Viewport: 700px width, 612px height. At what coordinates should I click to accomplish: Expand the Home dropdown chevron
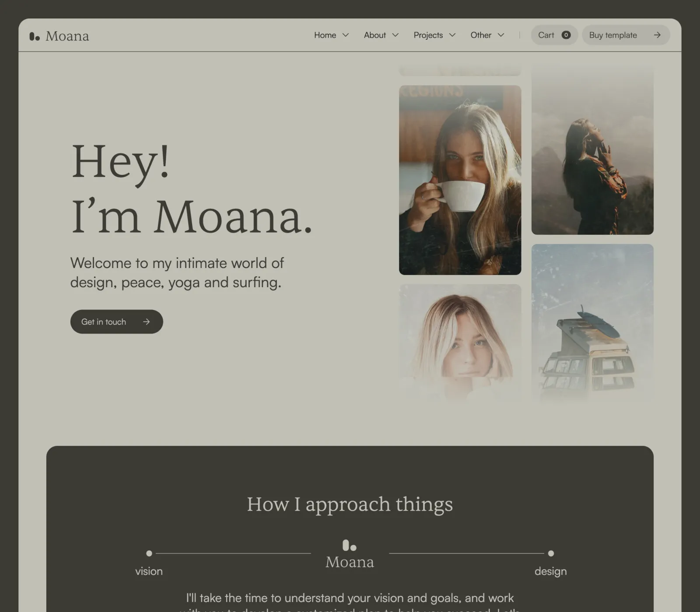(x=346, y=35)
